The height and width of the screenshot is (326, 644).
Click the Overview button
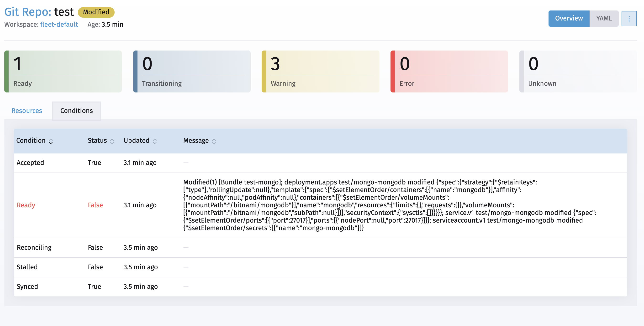pyautogui.click(x=569, y=18)
